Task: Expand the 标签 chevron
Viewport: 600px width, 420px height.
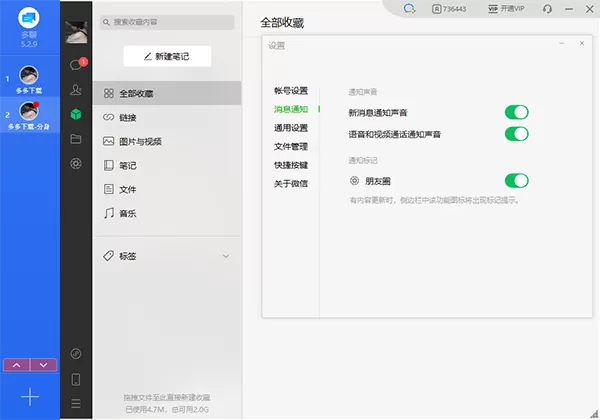Action: [226, 256]
